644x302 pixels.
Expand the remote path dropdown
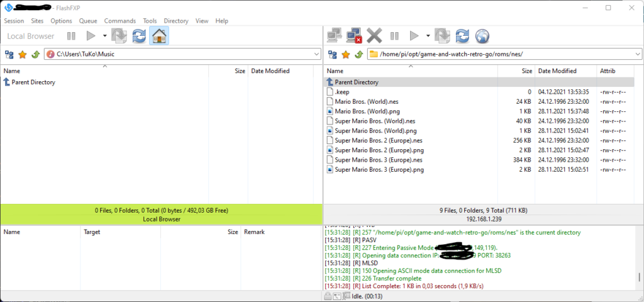tap(638, 54)
